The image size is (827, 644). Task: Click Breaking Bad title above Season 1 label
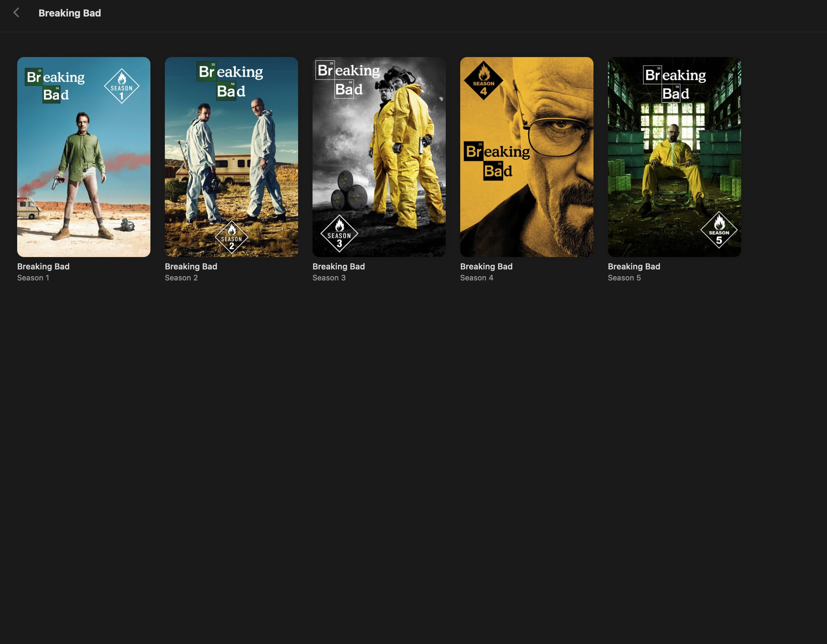click(43, 266)
